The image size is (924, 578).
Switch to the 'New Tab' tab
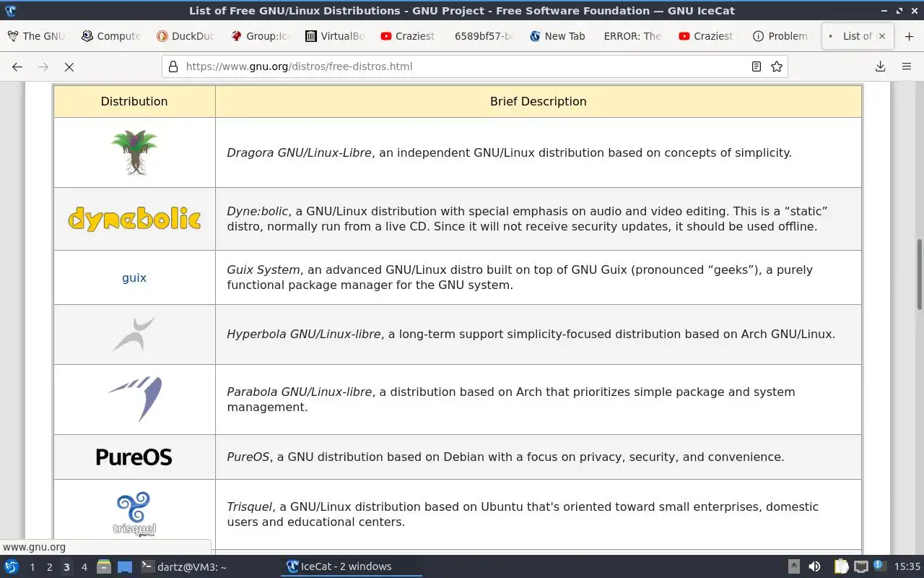point(557,36)
